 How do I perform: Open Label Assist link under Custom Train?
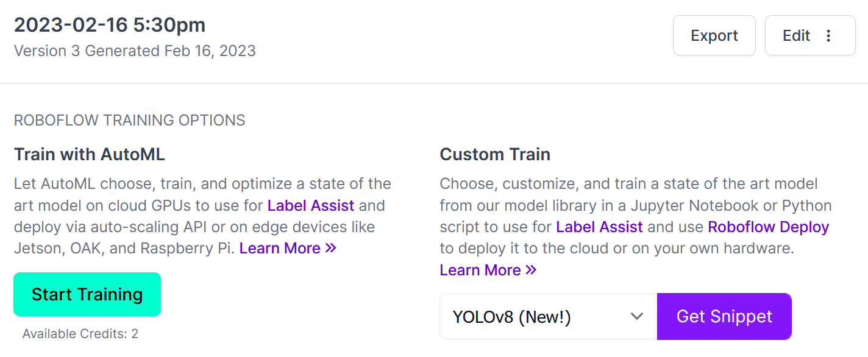[599, 227]
